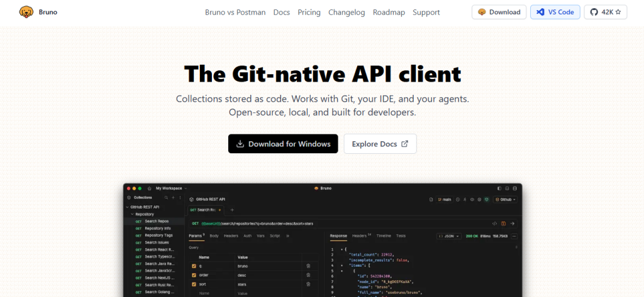Click the yellow macOS minimize dot
The image size is (644, 297).
[x=134, y=188]
